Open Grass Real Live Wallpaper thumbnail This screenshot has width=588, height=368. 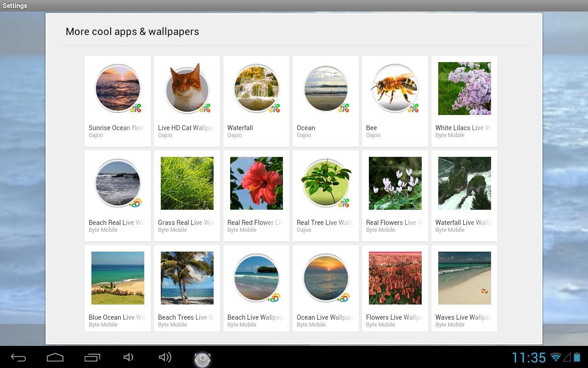[187, 183]
